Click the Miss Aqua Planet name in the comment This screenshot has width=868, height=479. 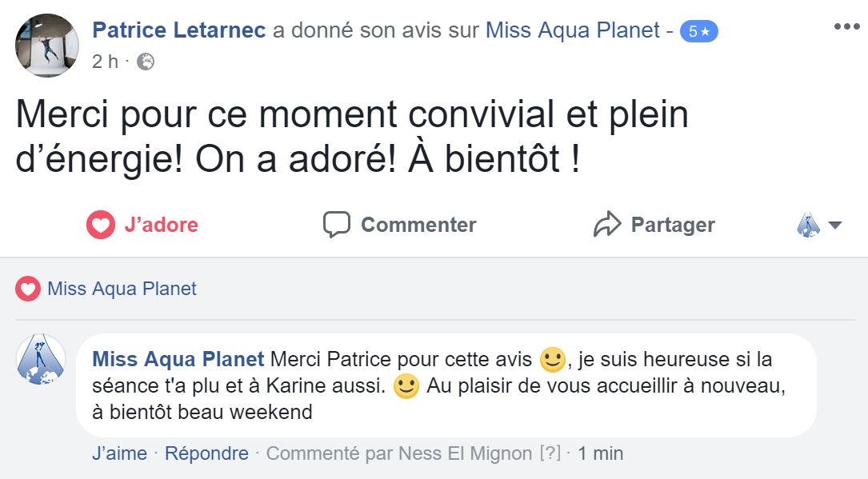178,359
